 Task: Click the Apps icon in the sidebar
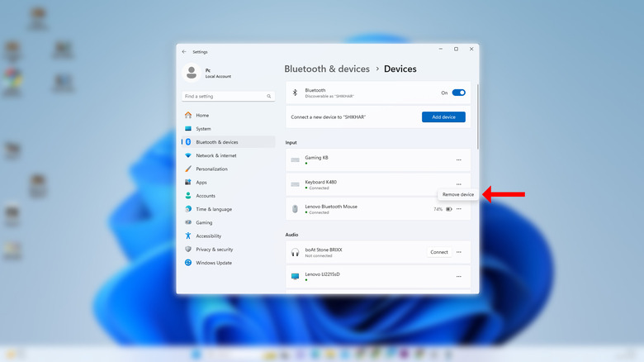point(188,182)
